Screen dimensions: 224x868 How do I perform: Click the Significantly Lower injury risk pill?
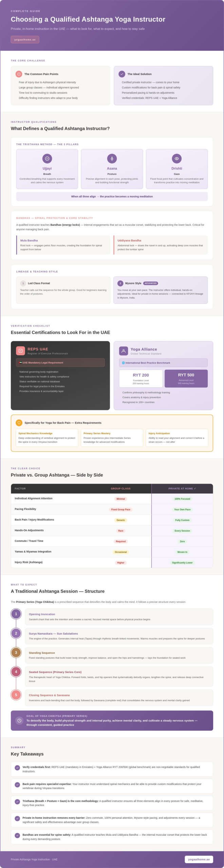pos(182,563)
